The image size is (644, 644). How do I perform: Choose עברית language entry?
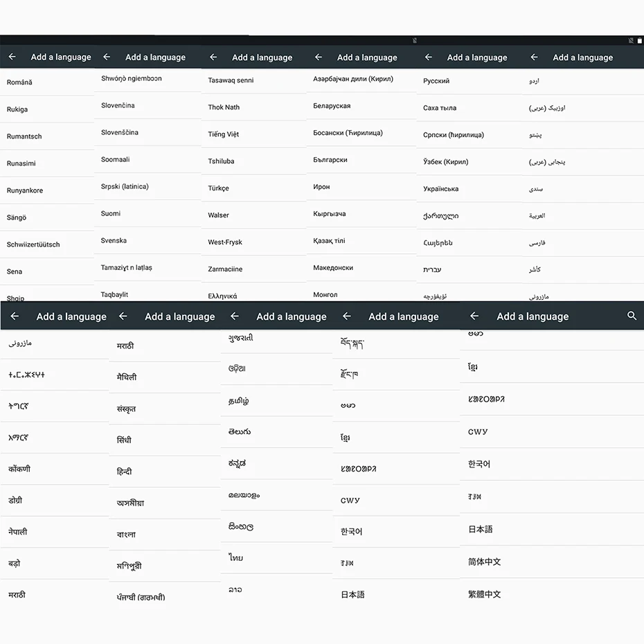tap(432, 269)
